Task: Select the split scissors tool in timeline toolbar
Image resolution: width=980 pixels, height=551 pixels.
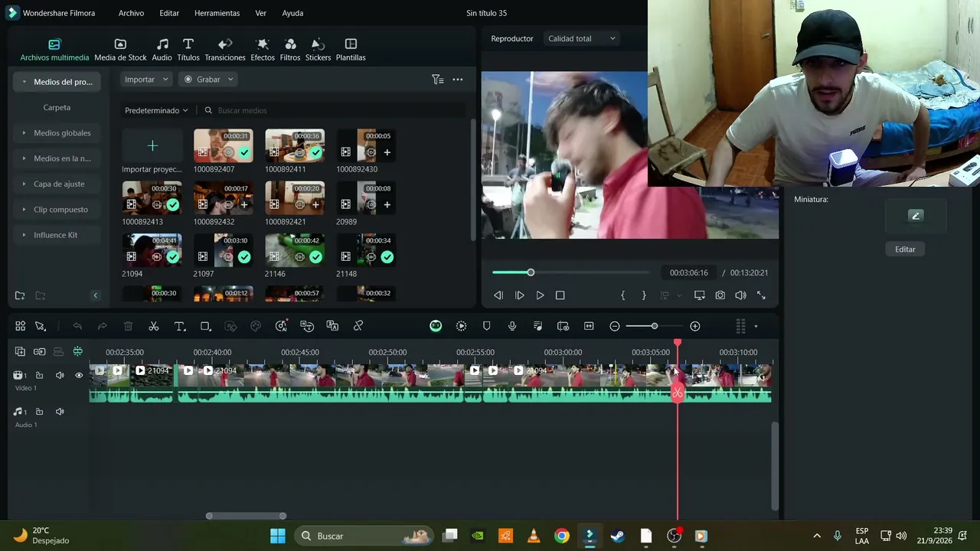Action: click(154, 326)
